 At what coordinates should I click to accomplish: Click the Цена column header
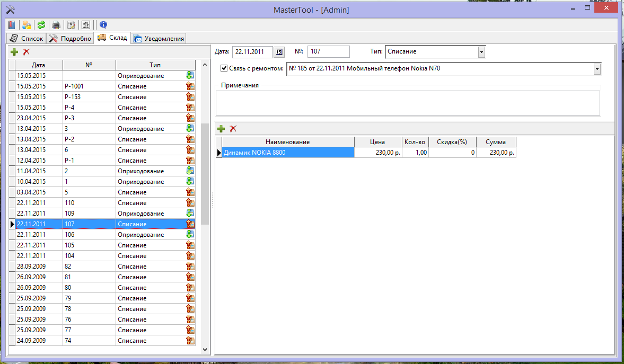pyautogui.click(x=377, y=141)
